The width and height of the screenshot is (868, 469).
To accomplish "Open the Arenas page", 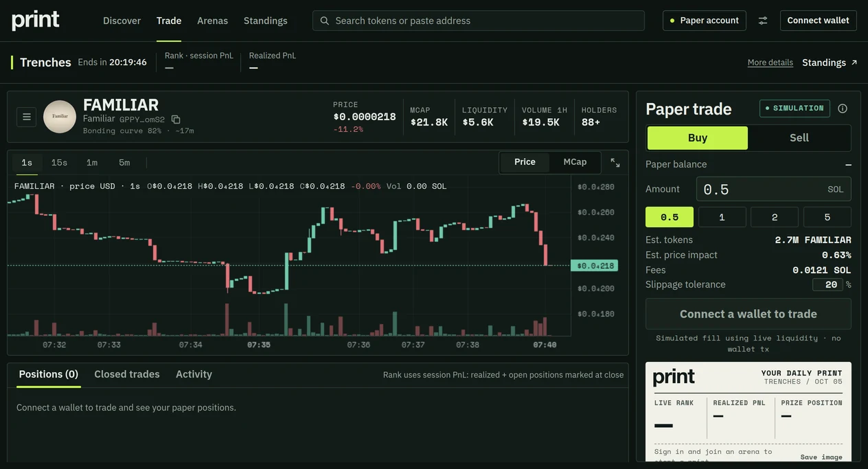I will (212, 21).
